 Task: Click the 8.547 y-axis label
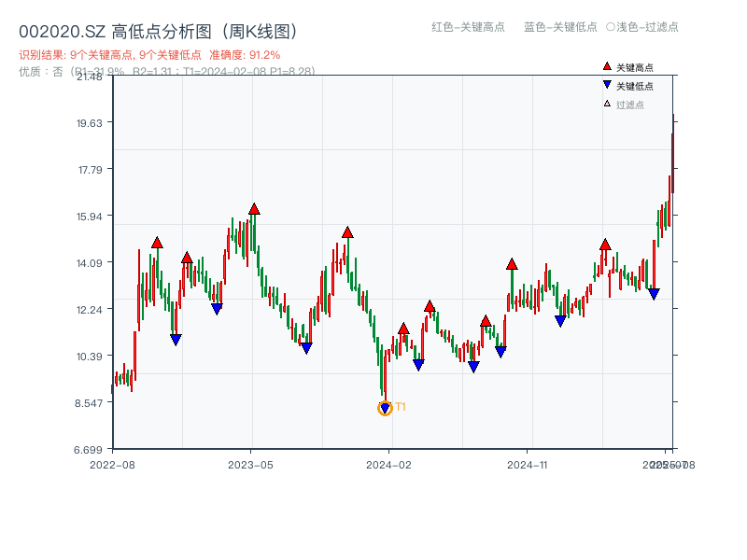[x=89, y=403]
